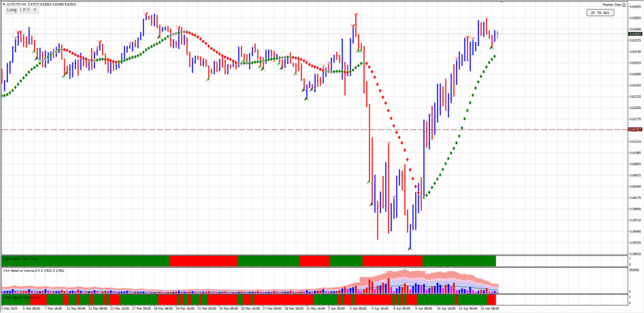Click the VSA Volume Thermometer label
The width and height of the screenshot is (644, 313).
[x=21, y=297]
